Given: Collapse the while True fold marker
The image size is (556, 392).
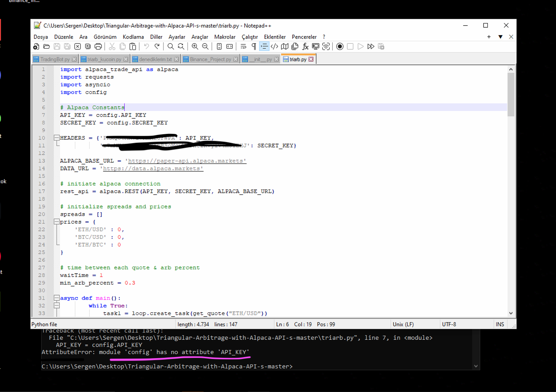Looking at the screenshot, I should click(57, 305).
